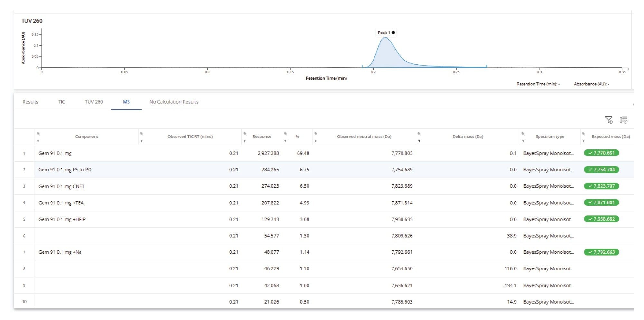Switch to the TIC tab
The height and width of the screenshot is (320, 644).
[x=62, y=102]
